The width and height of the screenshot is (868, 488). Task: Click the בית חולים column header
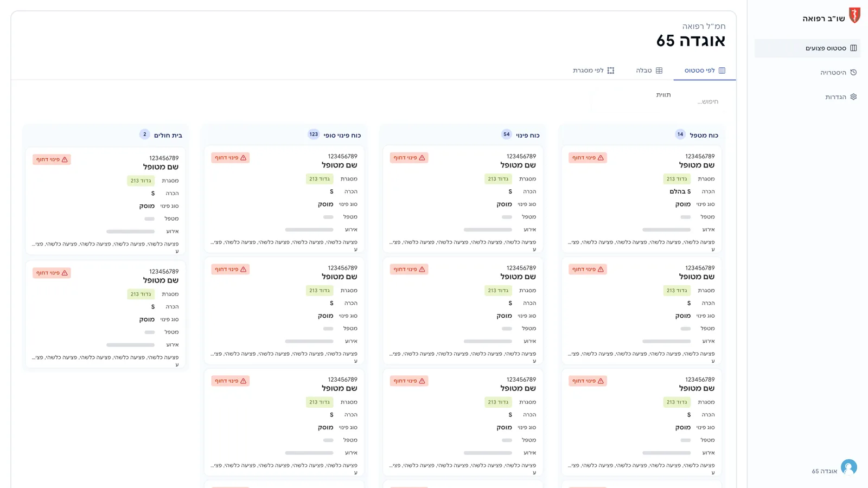(x=168, y=135)
